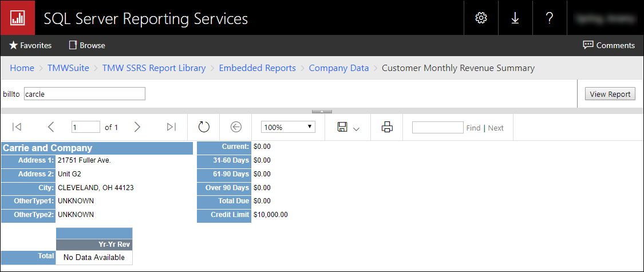This screenshot has height=272, width=644.
Task: Jump to last report page
Action: click(x=171, y=127)
